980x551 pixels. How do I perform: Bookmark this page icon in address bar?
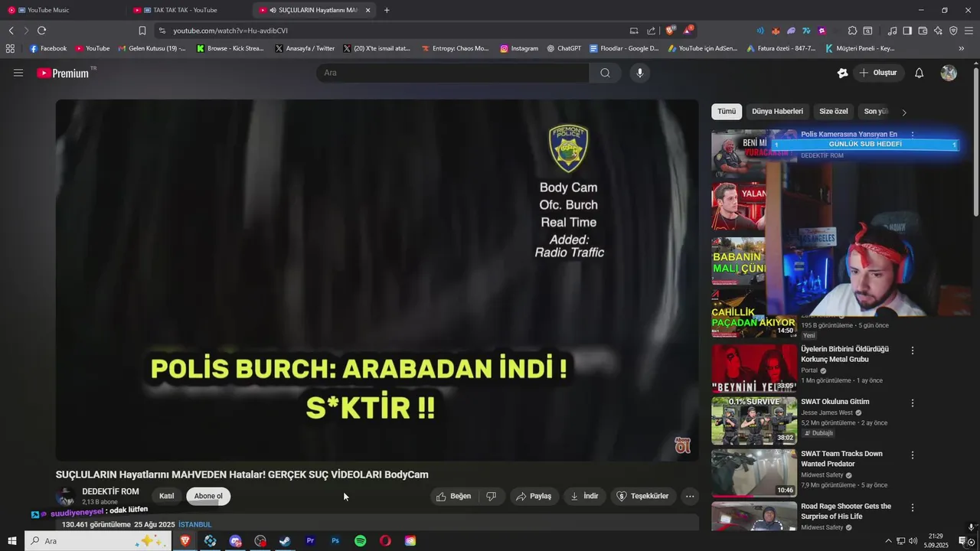[142, 31]
